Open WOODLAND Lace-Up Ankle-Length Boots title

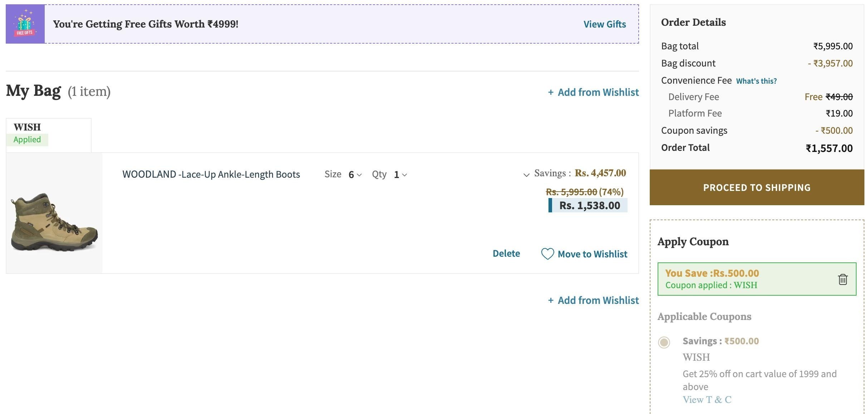(211, 174)
